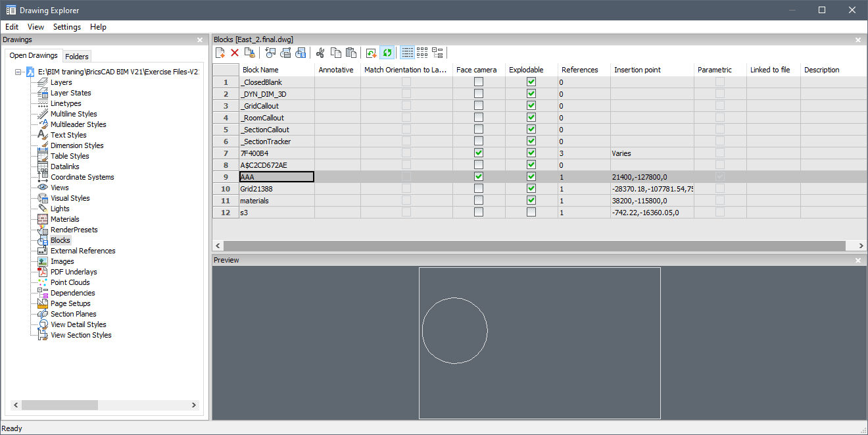Image resolution: width=868 pixels, height=435 pixels.
Task: Create a new block definition
Action: (x=220, y=52)
